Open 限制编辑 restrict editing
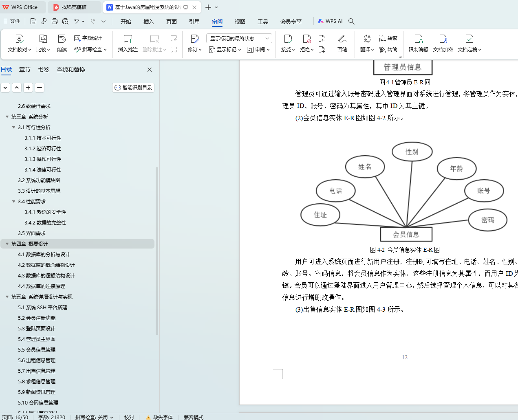The height and width of the screenshot is (420, 518). click(x=419, y=43)
